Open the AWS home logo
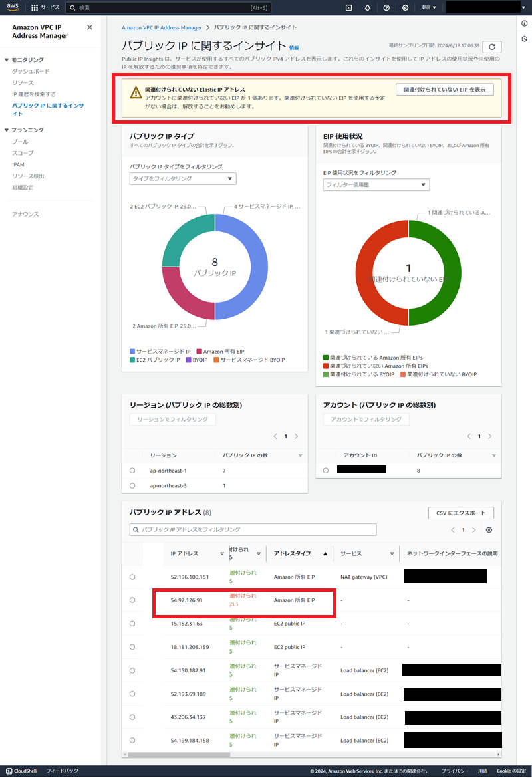 click(x=13, y=7)
